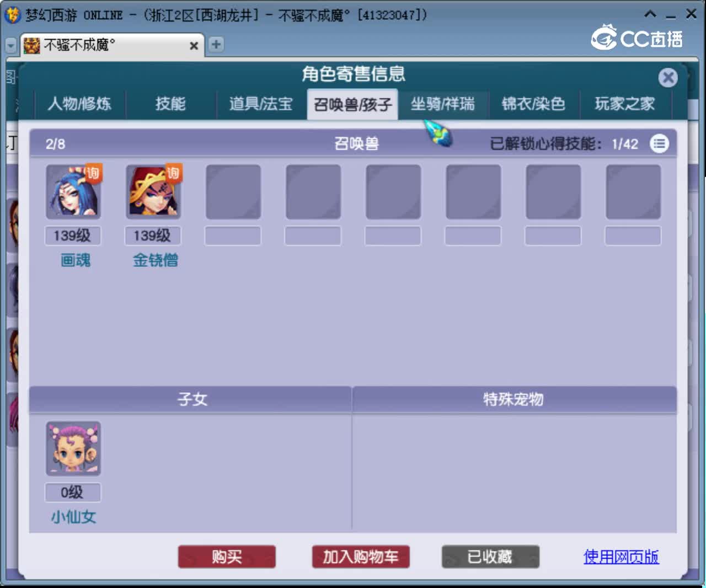This screenshot has width=706, height=588.
Task: Open the 使用网页版 link
Action: pyautogui.click(x=621, y=557)
